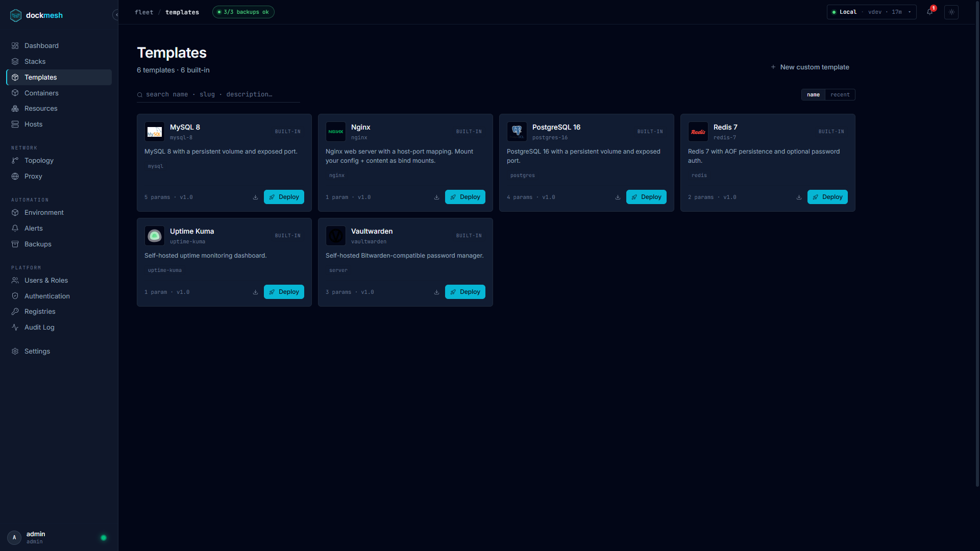
Task: Click the Authentication shield icon
Action: tap(15, 296)
